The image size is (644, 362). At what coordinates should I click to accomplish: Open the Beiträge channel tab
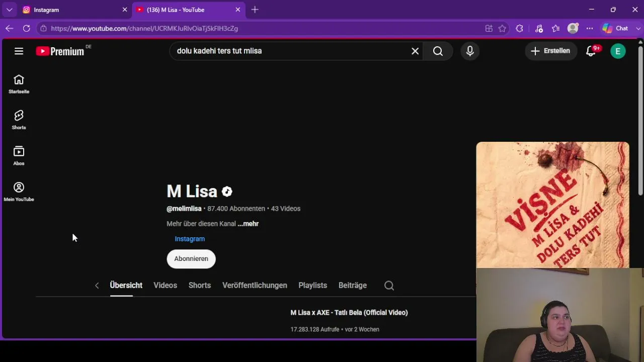(353, 286)
